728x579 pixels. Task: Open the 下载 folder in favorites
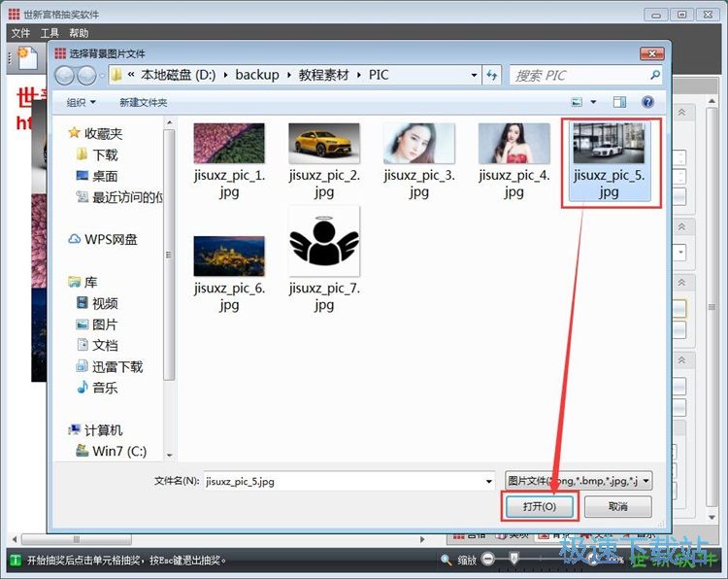click(97, 154)
